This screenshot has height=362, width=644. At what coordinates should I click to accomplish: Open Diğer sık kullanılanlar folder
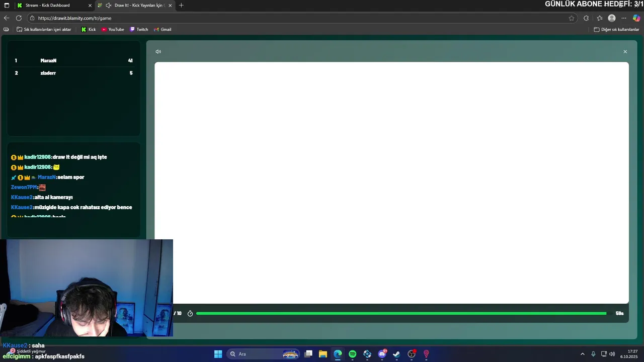[x=617, y=30]
